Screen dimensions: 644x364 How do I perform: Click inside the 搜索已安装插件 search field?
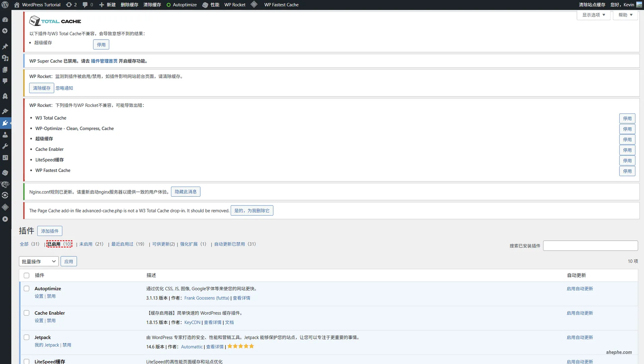coord(590,246)
